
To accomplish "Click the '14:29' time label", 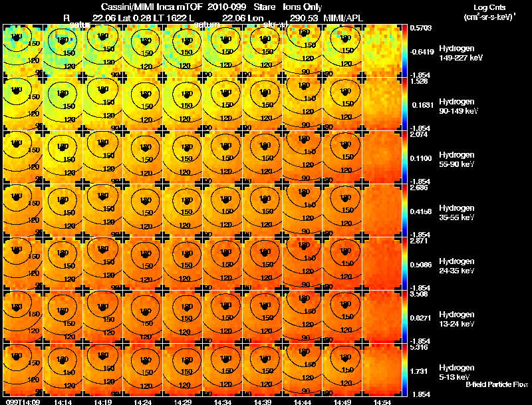I will [182, 402].
